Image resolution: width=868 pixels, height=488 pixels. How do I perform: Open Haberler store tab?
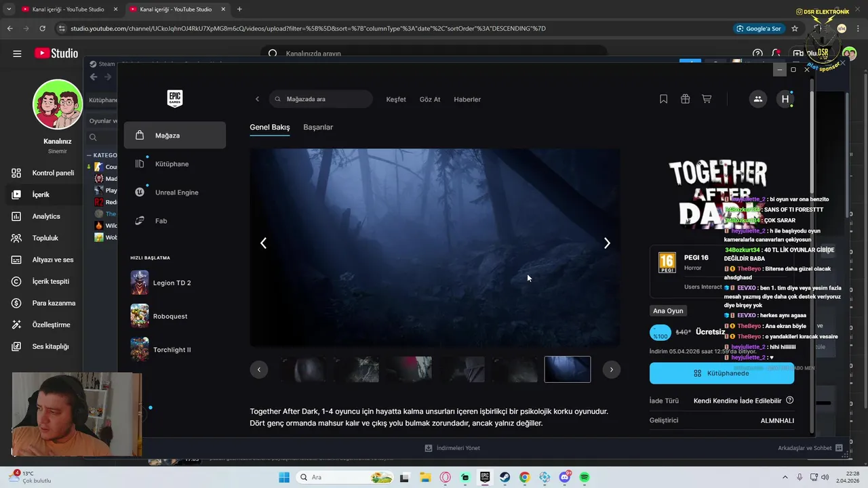[467, 100]
